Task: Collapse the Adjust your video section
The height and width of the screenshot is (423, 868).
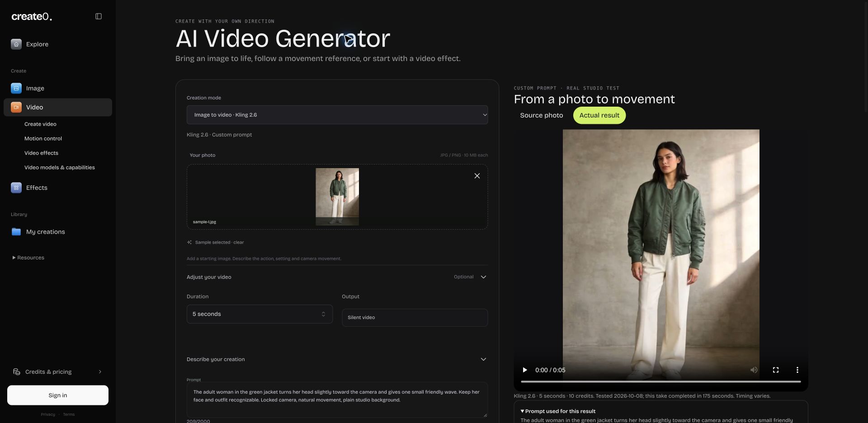Action: tap(483, 277)
